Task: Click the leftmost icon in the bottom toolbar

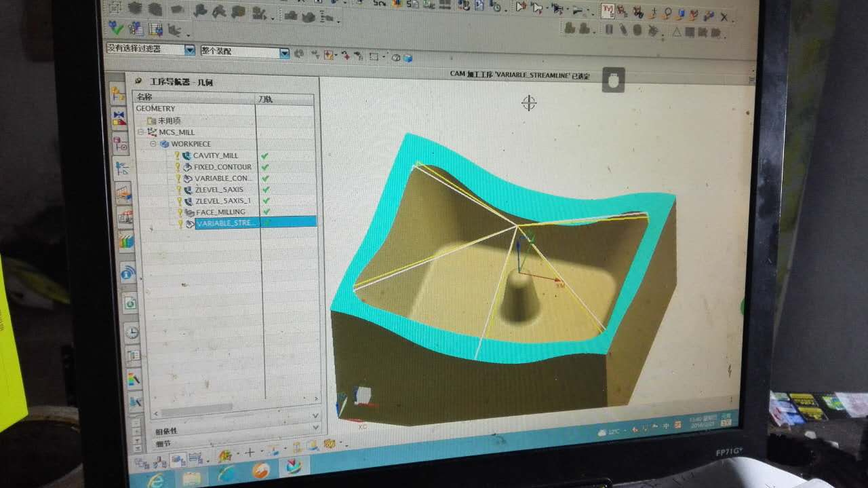Action: [142, 463]
